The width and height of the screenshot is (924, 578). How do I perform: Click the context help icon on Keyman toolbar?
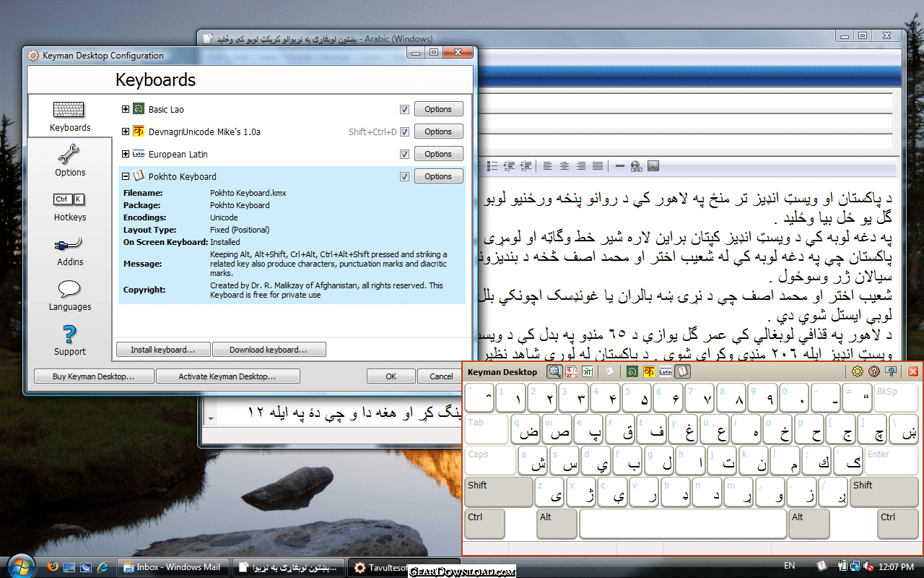click(x=891, y=371)
